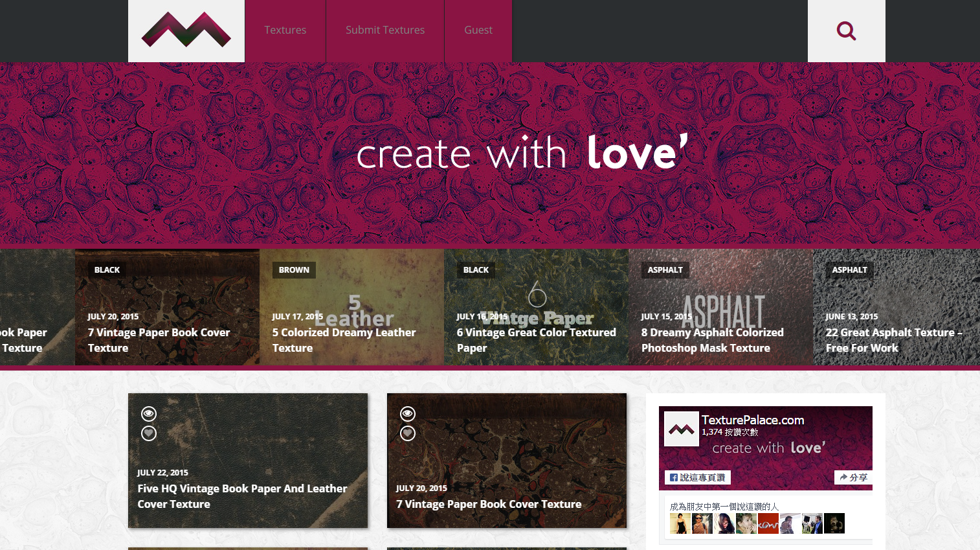Open 5 Colorized Dreamy Leather Texture slide
Screen dimensions: 980x550
click(x=344, y=340)
